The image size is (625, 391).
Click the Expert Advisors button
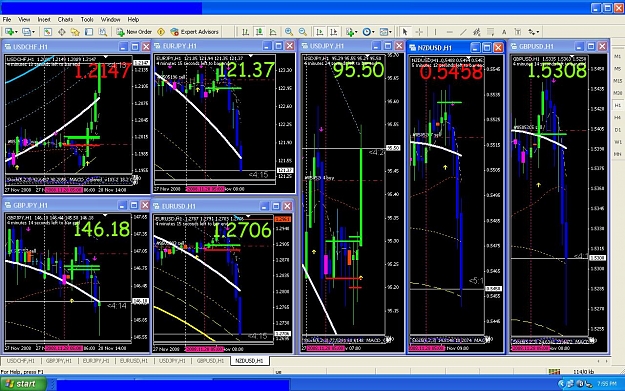pos(195,32)
